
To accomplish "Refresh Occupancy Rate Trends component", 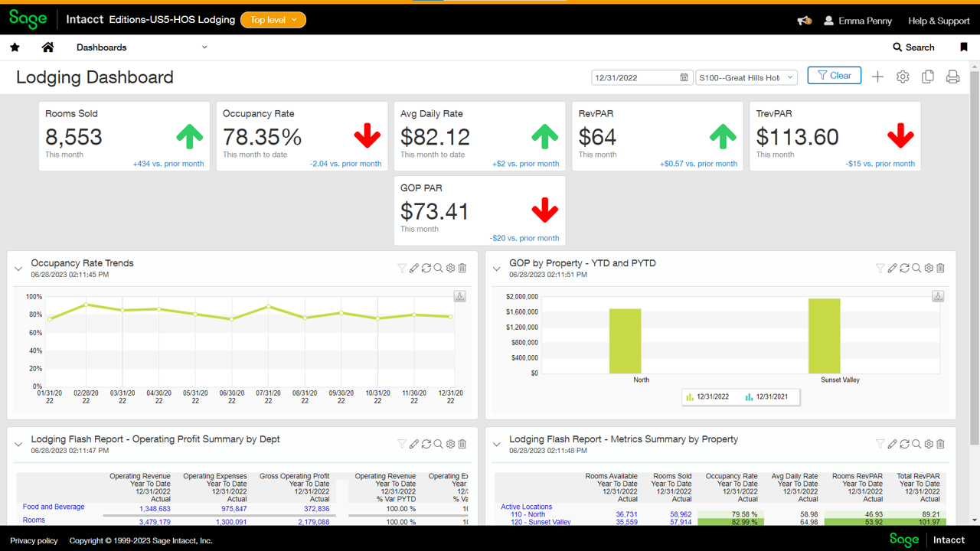I will click(426, 268).
